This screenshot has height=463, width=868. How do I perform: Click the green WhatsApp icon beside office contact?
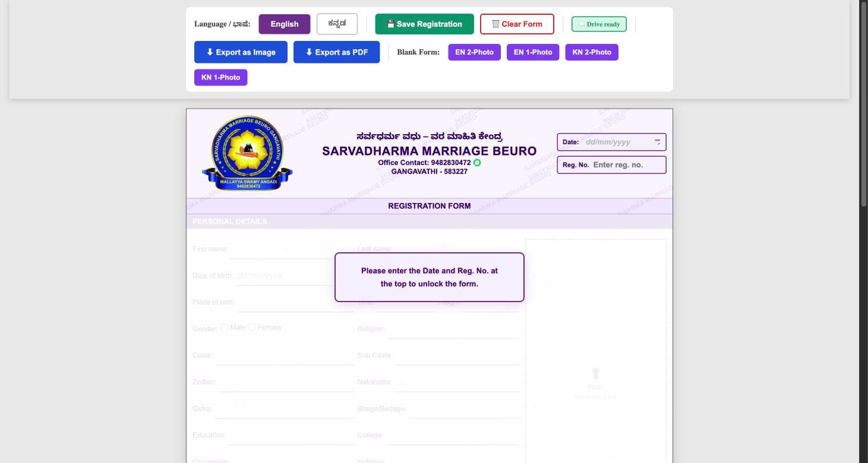477,163
